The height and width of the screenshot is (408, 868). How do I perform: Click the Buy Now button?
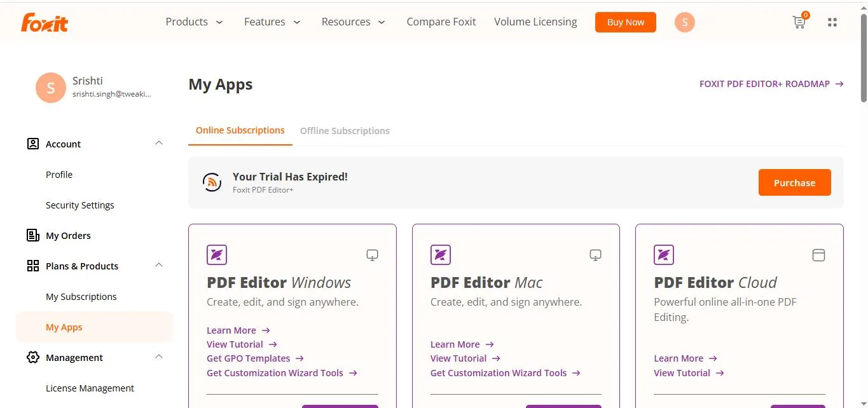[626, 22]
